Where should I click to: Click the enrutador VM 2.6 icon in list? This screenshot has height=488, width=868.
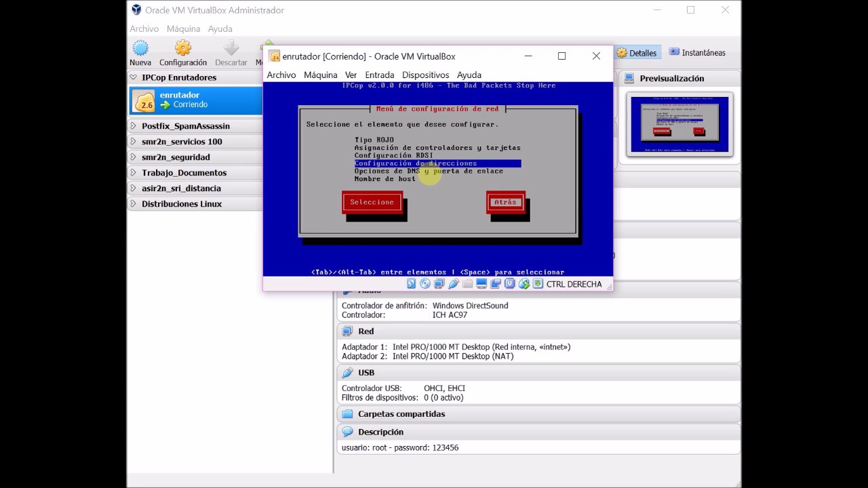click(144, 100)
